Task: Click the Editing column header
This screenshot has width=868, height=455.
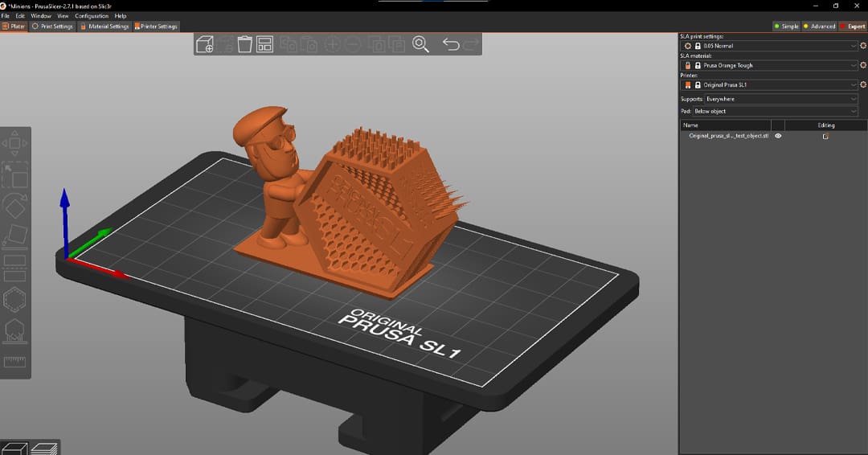Action: [x=826, y=125]
